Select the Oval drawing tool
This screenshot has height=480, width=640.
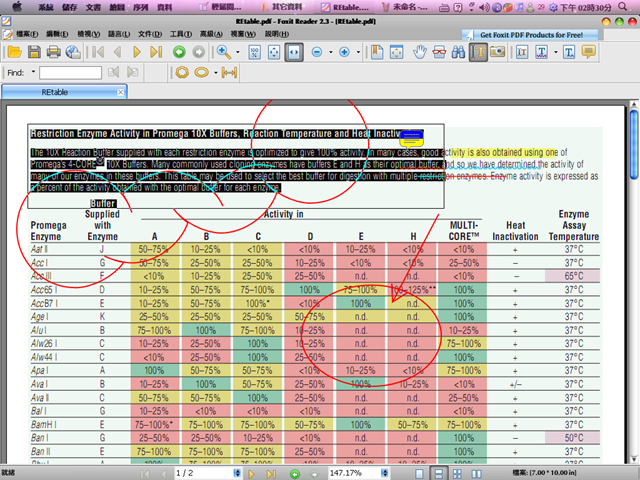pos(202,73)
